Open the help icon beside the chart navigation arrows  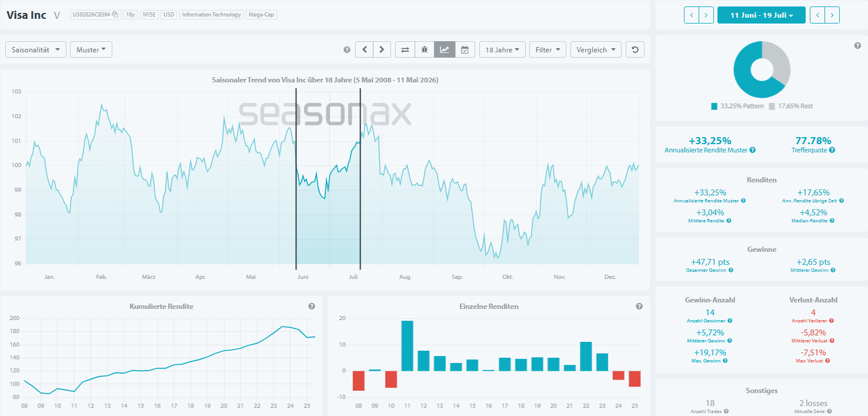(x=347, y=50)
